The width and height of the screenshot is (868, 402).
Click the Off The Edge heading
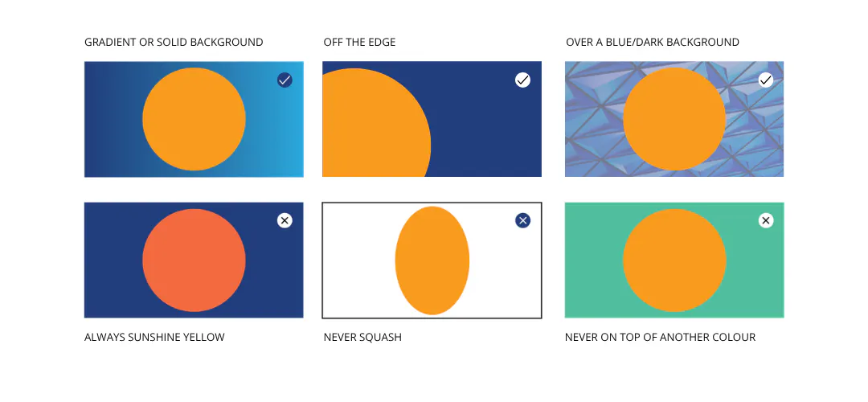(x=360, y=42)
